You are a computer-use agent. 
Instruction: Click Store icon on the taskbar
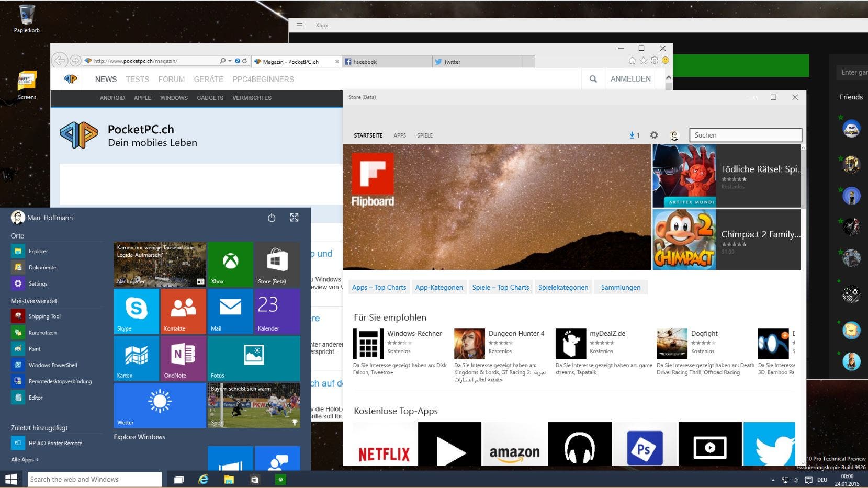click(x=254, y=479)
